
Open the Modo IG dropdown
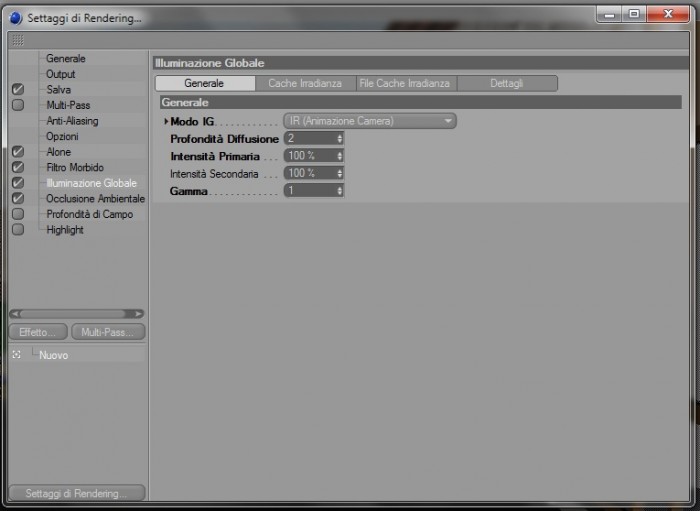point(370,121)
